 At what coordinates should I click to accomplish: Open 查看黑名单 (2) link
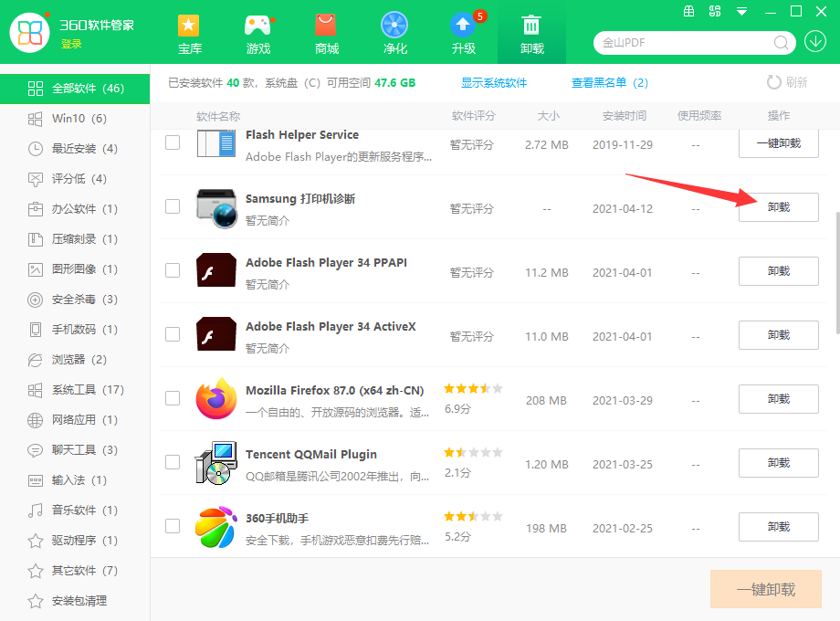click(x=610, y=82)
